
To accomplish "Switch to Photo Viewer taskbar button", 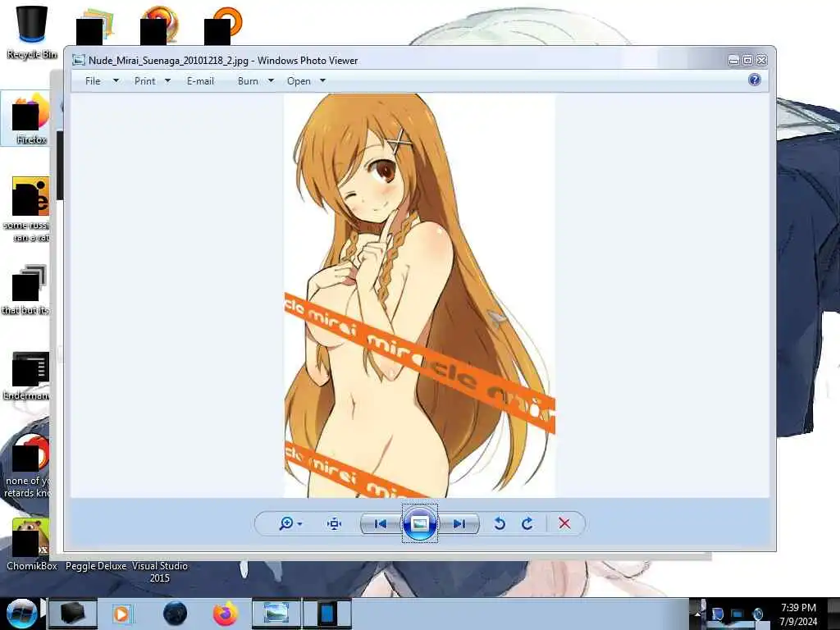I will pos(276,614).
